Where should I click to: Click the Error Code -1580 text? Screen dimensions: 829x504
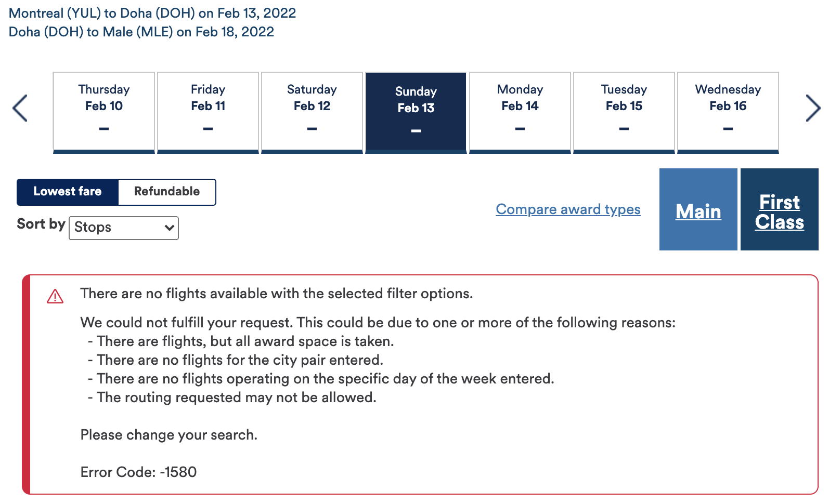pos(138,472)
